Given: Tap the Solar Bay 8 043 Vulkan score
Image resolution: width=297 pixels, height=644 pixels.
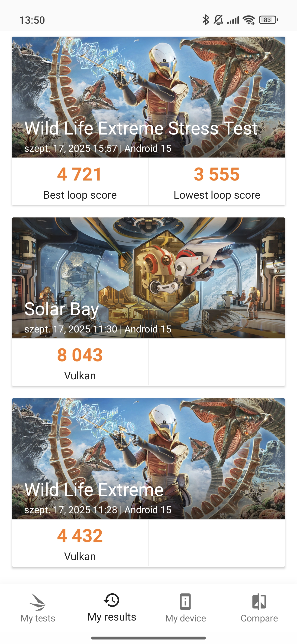Looking at the screenshot, I should 80,355.
